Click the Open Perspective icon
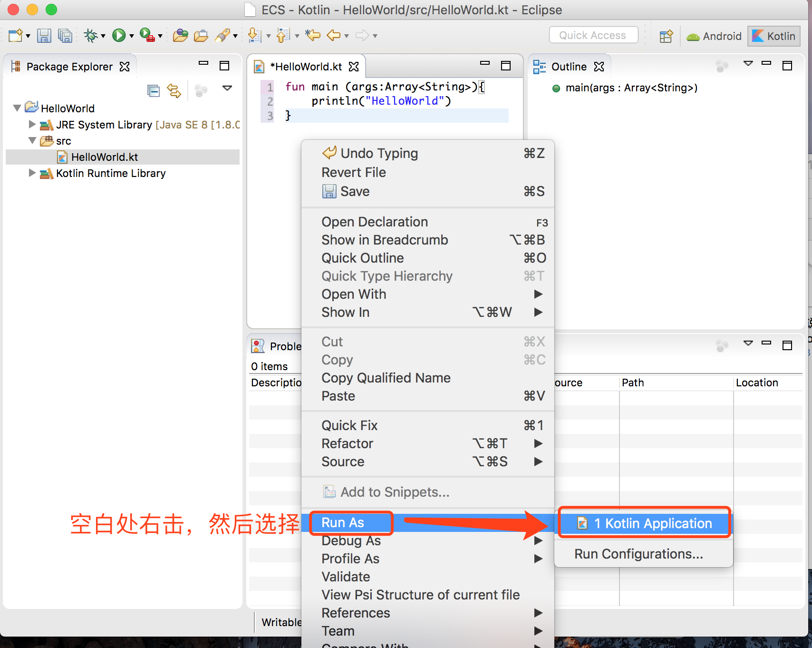The height and width of the screenshot is (648, 812). pyautogui.click(x=667, y=36)
